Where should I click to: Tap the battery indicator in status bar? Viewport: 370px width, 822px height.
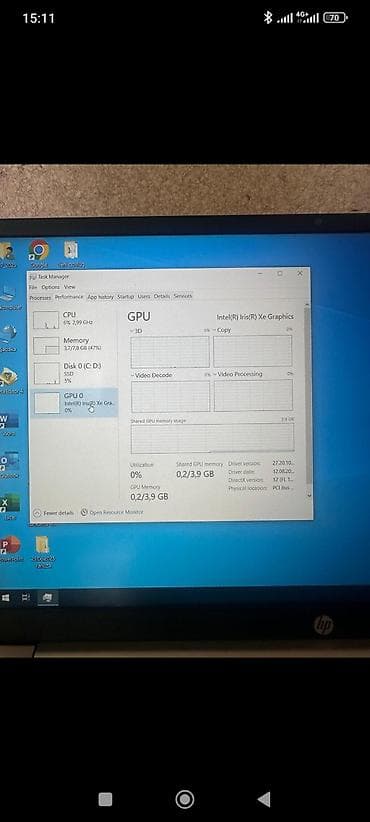[x=335, y=18]
